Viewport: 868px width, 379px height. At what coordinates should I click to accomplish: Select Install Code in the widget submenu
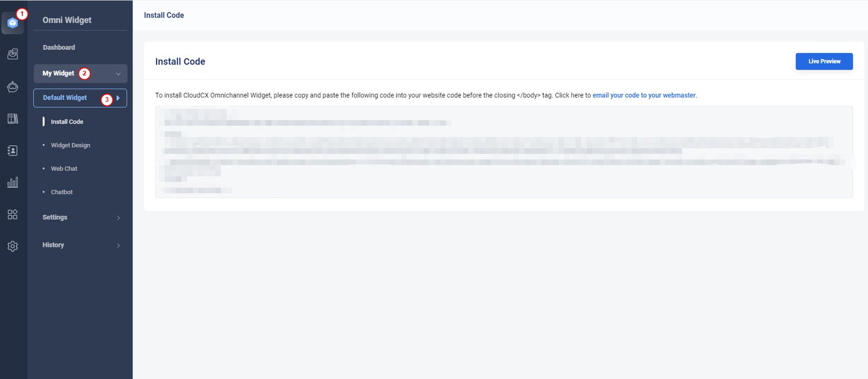tap(67, 122)
